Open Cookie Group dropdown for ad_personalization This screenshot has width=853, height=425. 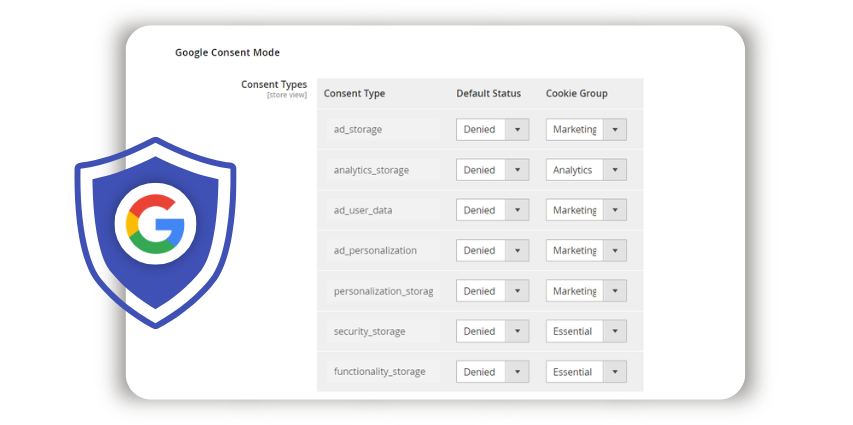[x=586, y=250]
